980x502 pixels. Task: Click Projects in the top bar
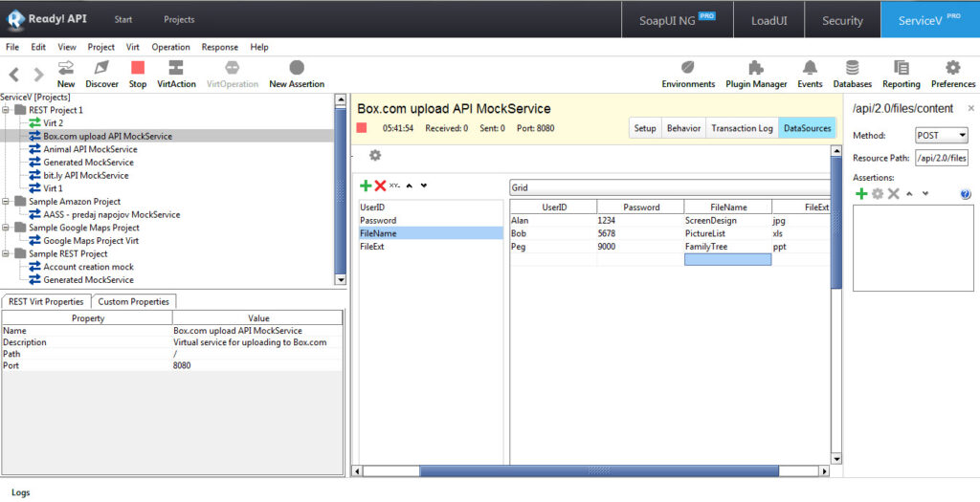pyautogui.click(x=179, y=19)
